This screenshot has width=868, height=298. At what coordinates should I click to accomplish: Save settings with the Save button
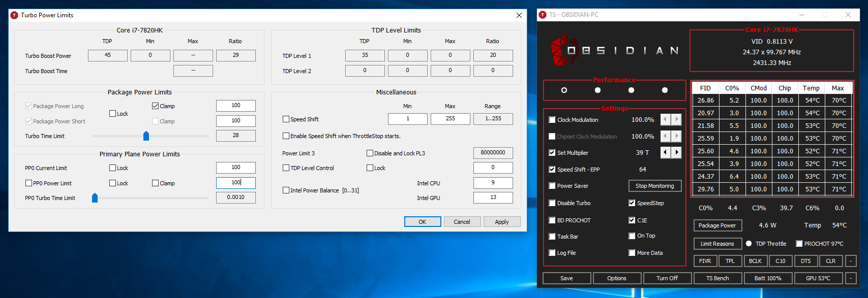(567, 278)
